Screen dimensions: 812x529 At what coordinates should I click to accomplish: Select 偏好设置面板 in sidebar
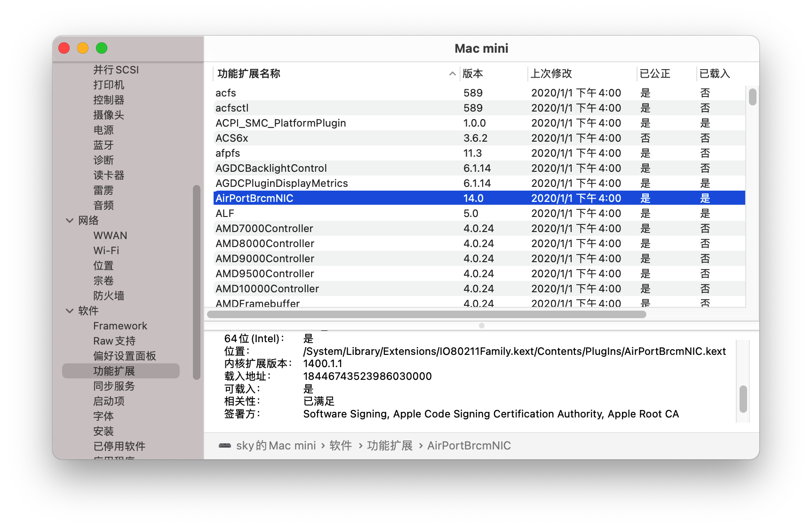125,356
